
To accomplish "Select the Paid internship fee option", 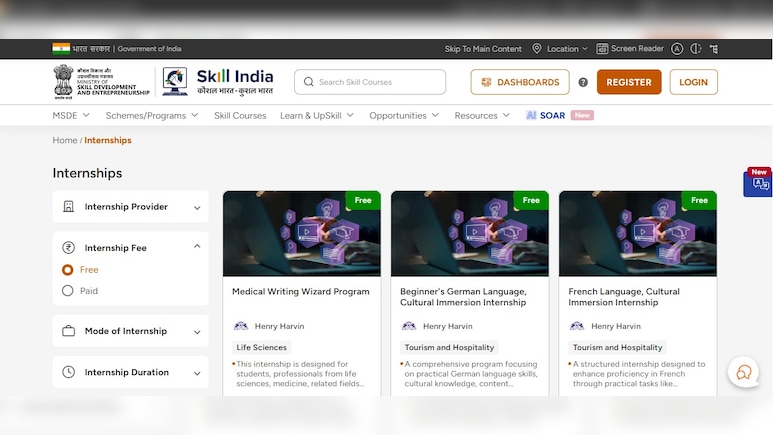I will (x=68, y=291).
